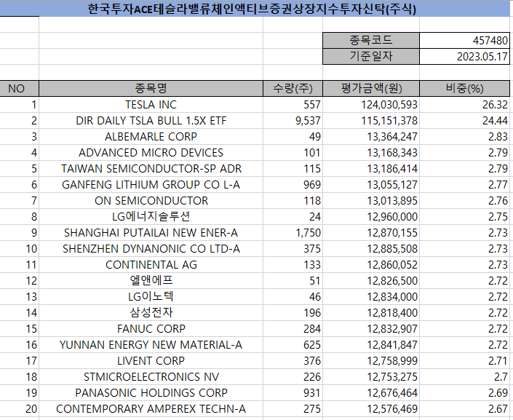Select the FANUC CORP cell
The height and width of the screenshot is (420, 513).
tap(151, 329)
